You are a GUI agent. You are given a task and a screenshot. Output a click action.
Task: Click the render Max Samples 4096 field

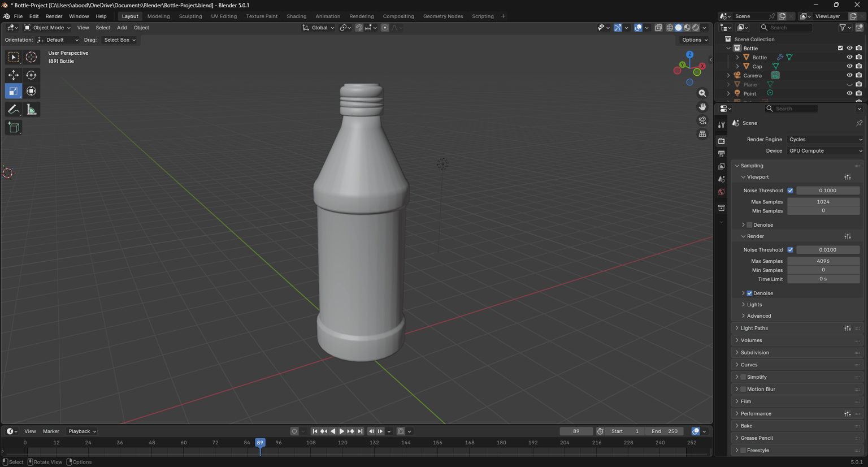click(x=823, y=261)
